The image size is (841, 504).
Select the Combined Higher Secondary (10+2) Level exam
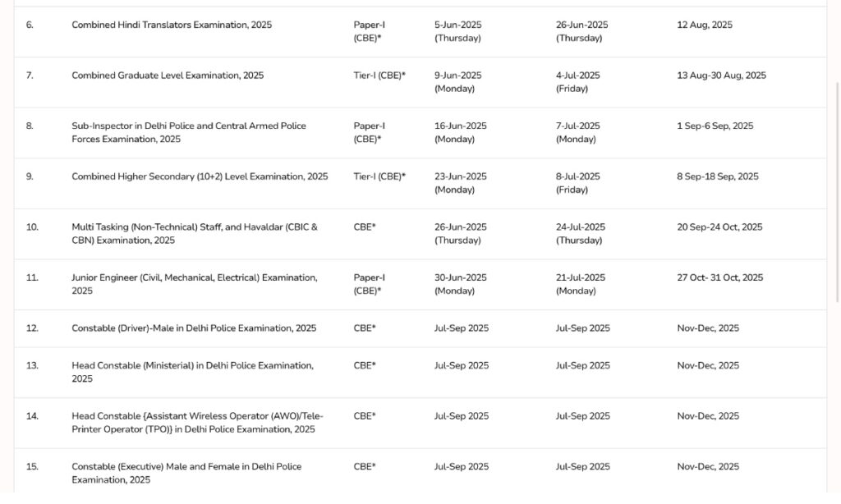200,176
